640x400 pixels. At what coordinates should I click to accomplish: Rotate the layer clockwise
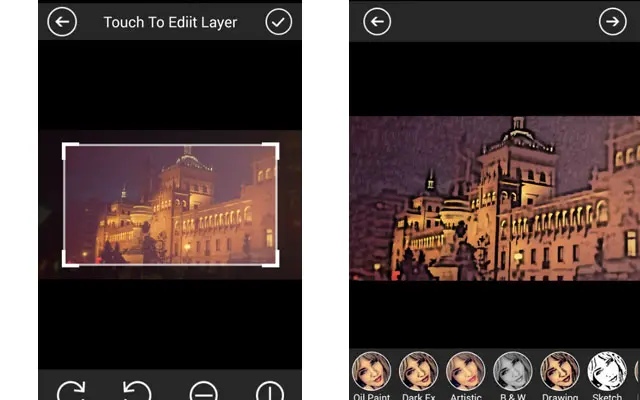pos(71,391)
